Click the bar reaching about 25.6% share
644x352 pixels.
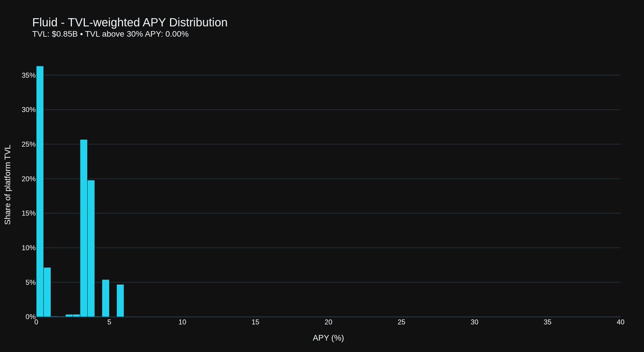[84, 228]
